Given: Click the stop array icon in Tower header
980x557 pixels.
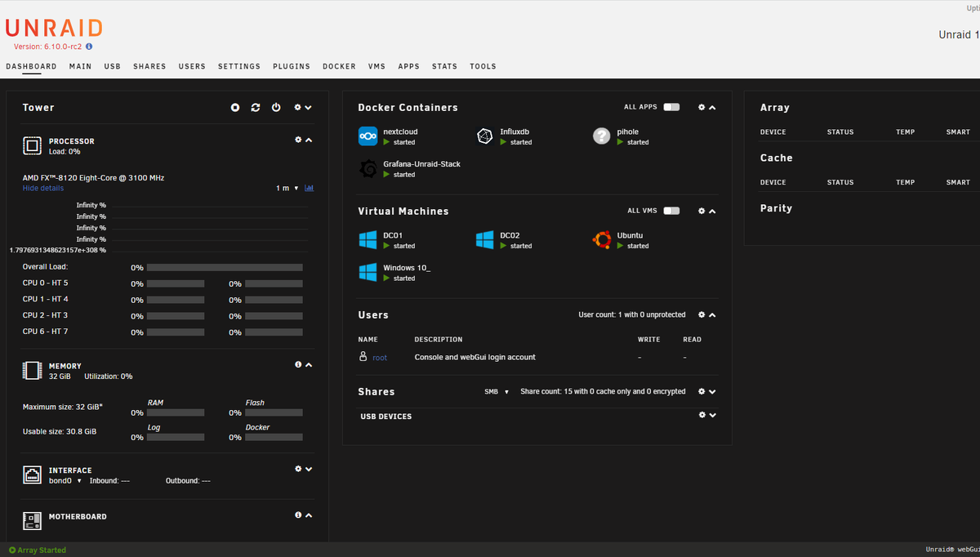Looking at the screenshot, I should coord(235,108).
